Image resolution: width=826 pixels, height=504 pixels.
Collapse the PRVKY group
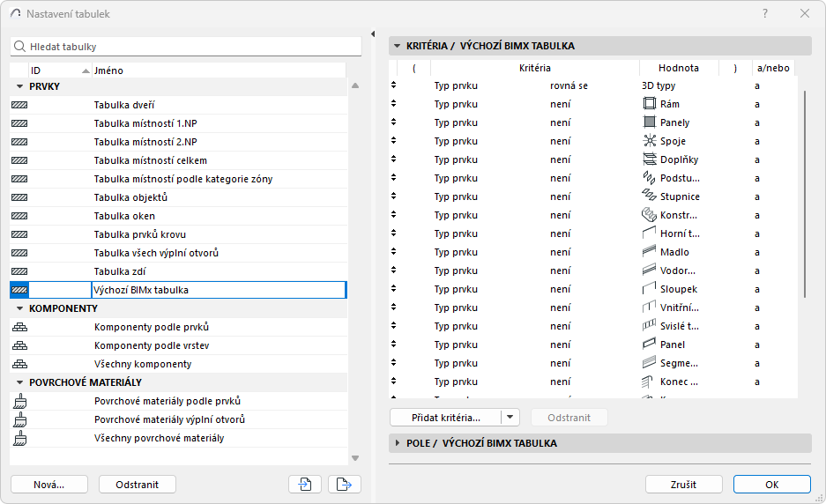point(19,86)
